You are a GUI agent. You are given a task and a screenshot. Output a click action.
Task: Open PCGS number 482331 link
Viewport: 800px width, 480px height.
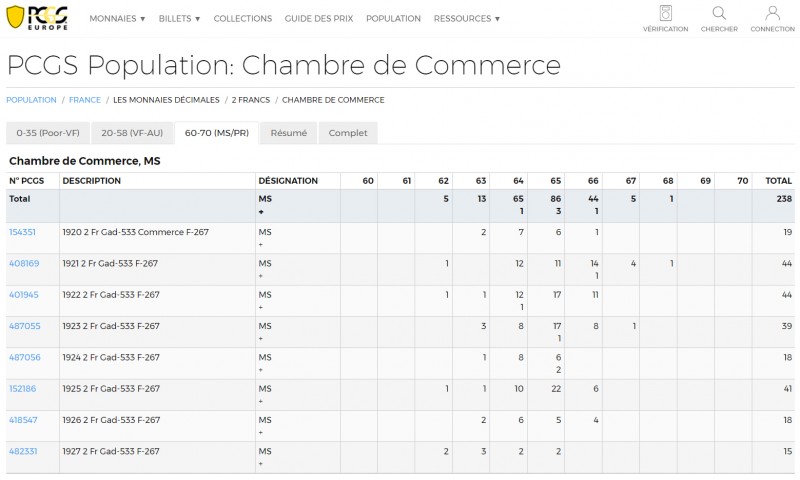pyautogui.click(x=23, y=451)
